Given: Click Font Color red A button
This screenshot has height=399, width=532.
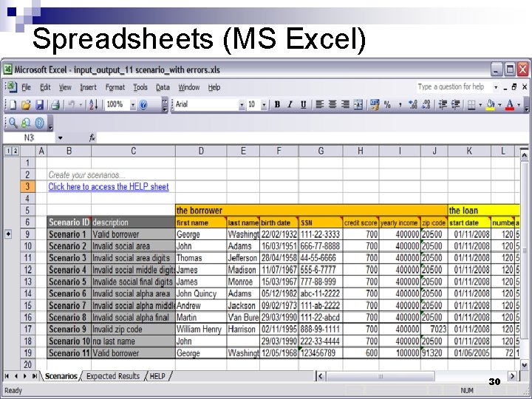Looking at the screenshot, I should click(510, 105).
